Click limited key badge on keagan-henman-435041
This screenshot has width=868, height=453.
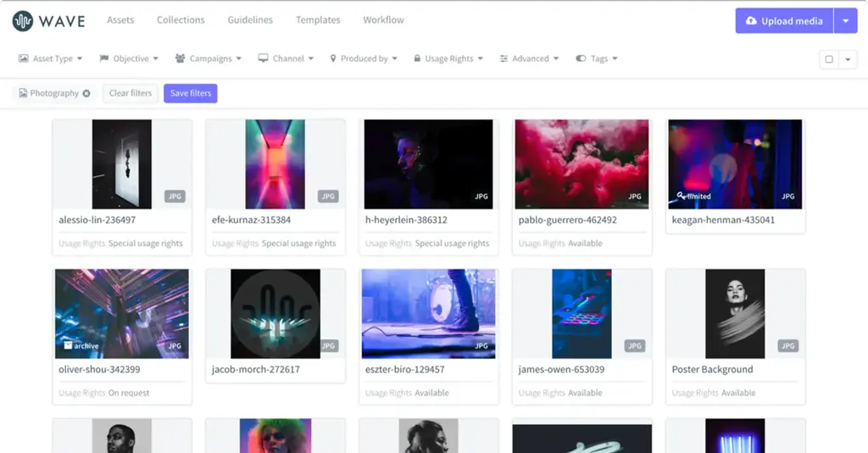click(693, 196)
